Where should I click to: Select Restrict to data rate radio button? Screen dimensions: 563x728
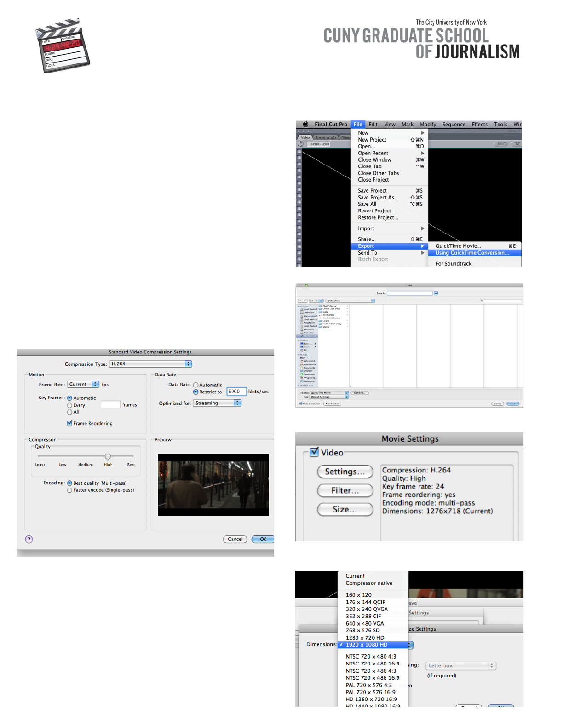point(195,392)
